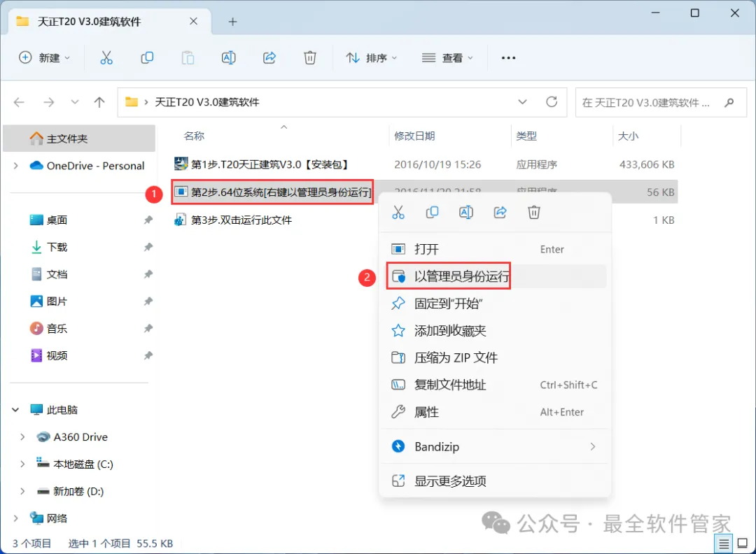
Task: Open the 查看 view dropdown
Action: (447, 58)
